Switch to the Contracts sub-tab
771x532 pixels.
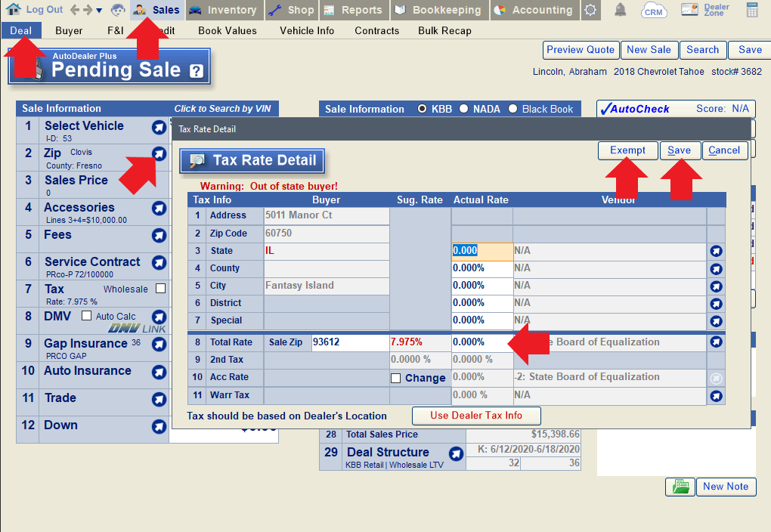click(376, 30)
